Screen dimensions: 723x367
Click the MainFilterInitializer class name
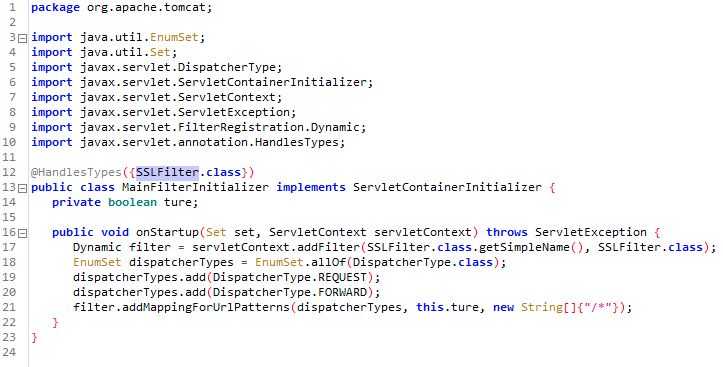point(195,187)
